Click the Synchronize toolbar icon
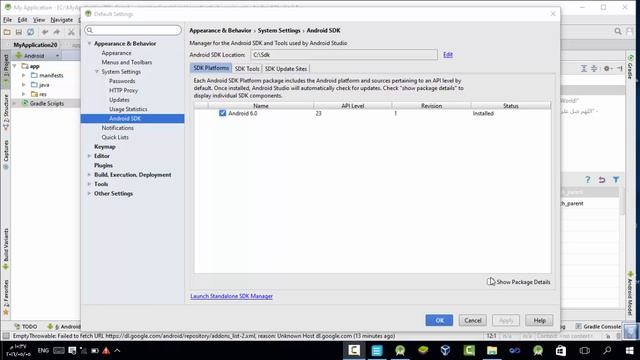 tap(31, 32)
